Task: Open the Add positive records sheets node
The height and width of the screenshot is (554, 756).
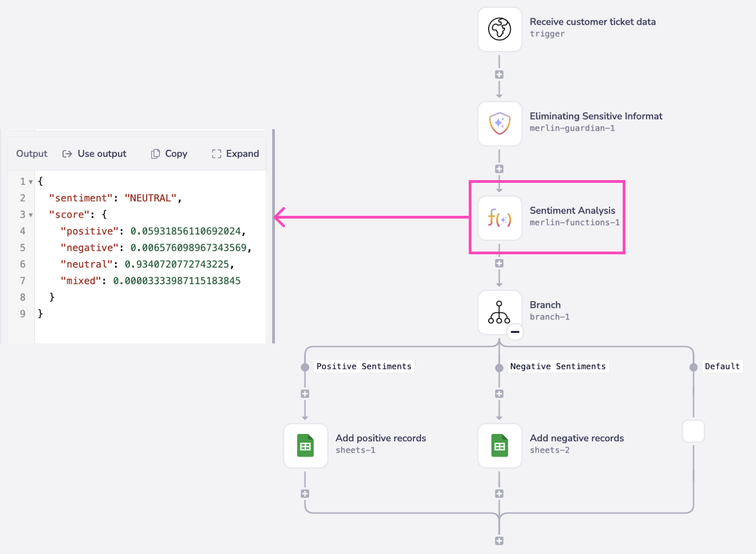Action: (x=306, y=445)
